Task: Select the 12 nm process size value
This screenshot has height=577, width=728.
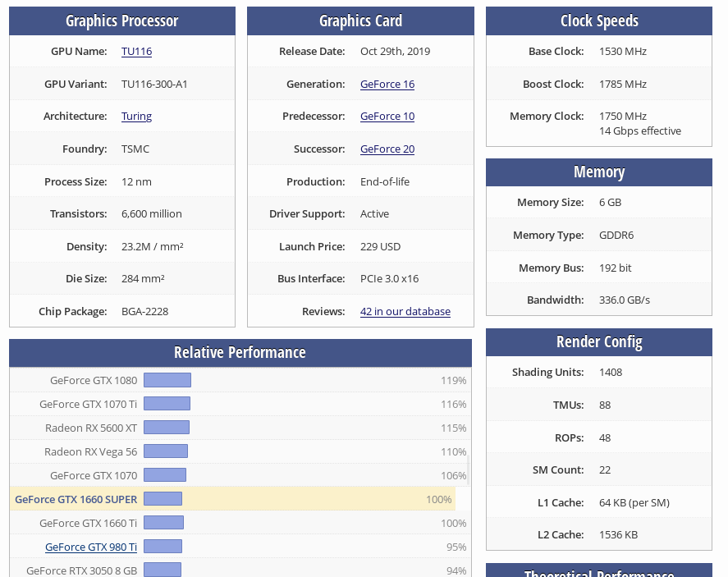Action: [136, 181]
